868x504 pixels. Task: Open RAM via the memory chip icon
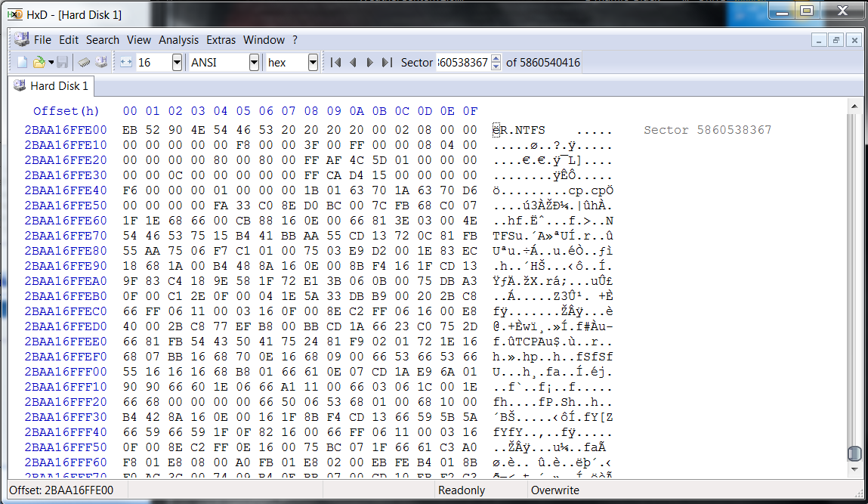[84, 62]
